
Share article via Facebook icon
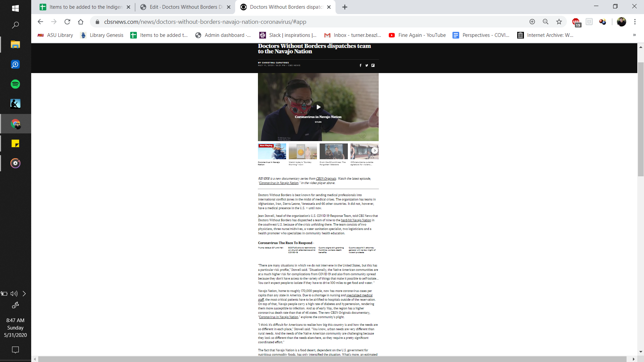pos(361,65)
